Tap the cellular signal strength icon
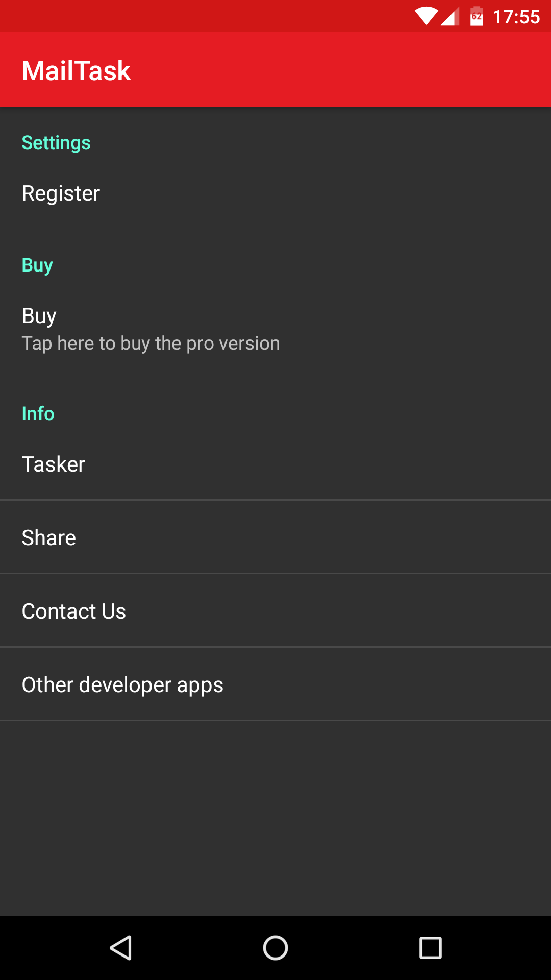The width and height of the screenshot is (551, 980). [x=450, y=16]
